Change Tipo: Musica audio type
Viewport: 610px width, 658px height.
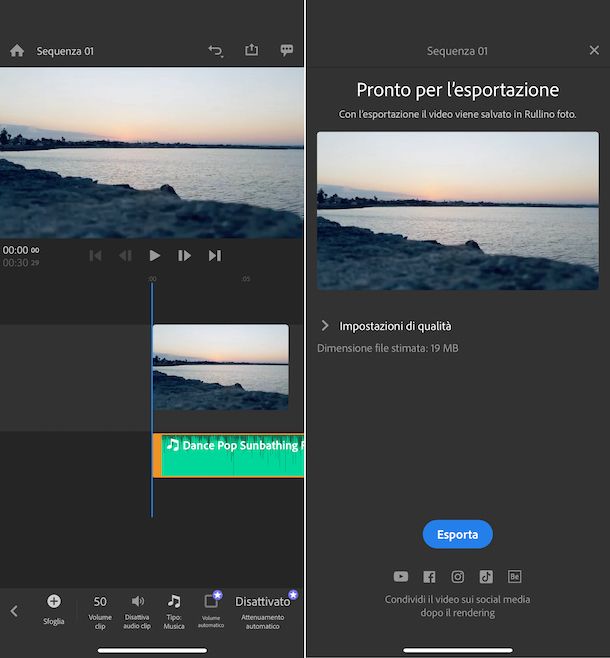point(174,613)
